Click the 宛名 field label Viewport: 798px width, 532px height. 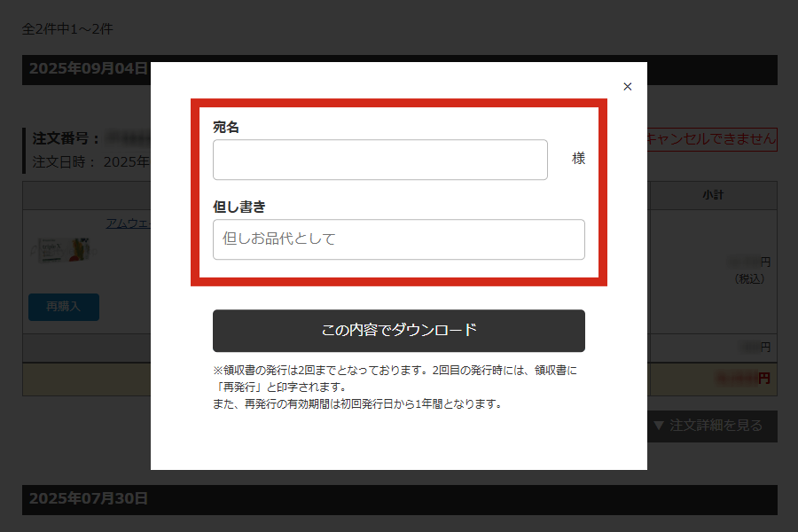226,128
